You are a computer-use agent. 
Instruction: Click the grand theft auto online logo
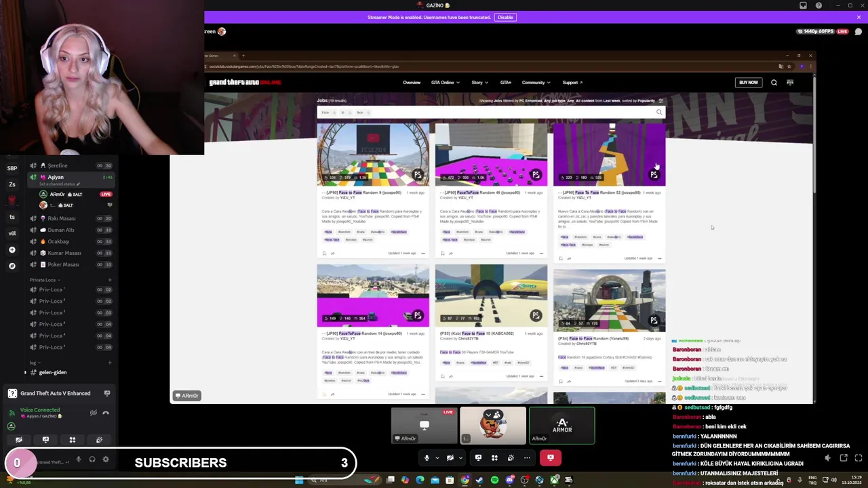click(245, 83)
